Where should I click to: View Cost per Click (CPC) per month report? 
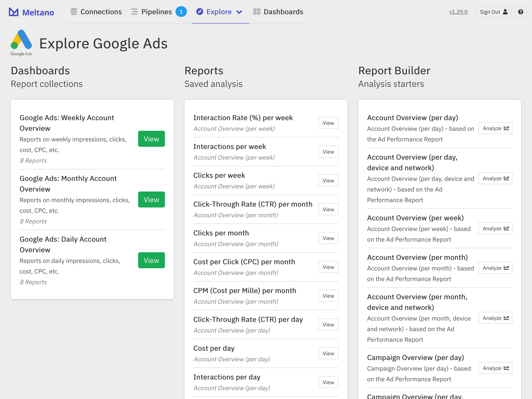[328, 267]
